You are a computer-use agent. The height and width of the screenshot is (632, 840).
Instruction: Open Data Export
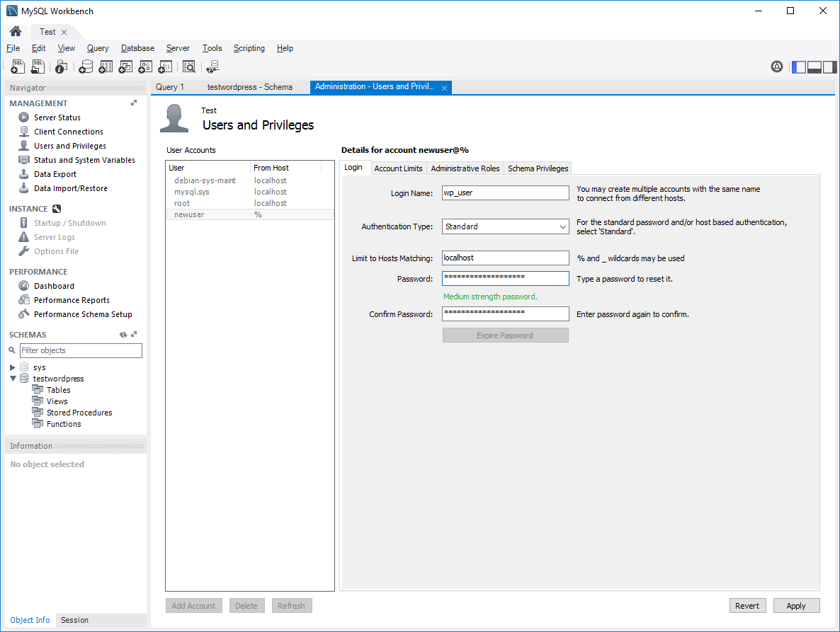[55, 174]
